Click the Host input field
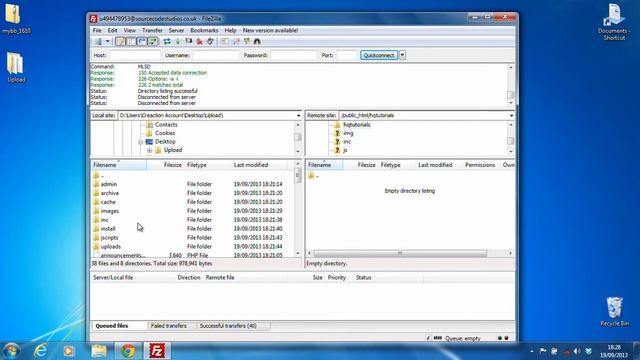The height and width of the screenshot is (360, 640). 135,55
